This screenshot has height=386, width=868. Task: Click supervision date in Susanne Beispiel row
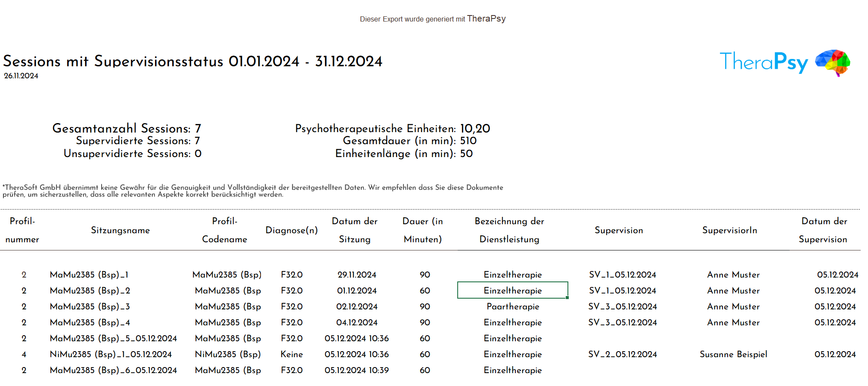tap(835, 355)
